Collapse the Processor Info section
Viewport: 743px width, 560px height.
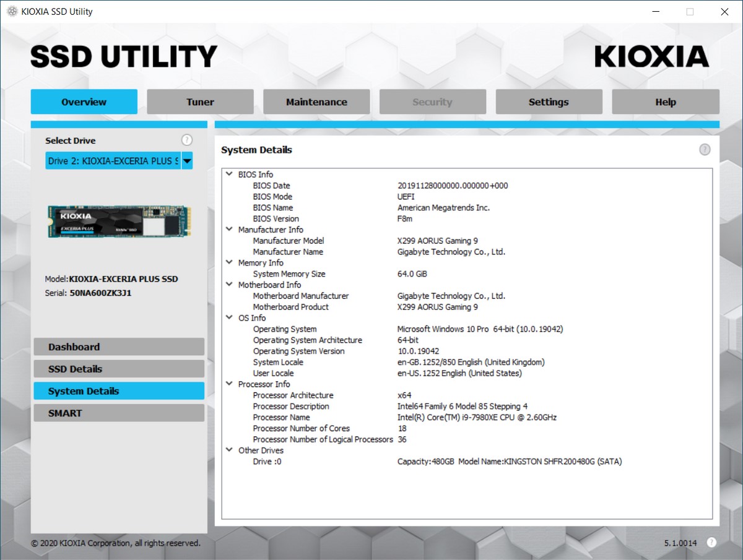click(x=230, y=384)
